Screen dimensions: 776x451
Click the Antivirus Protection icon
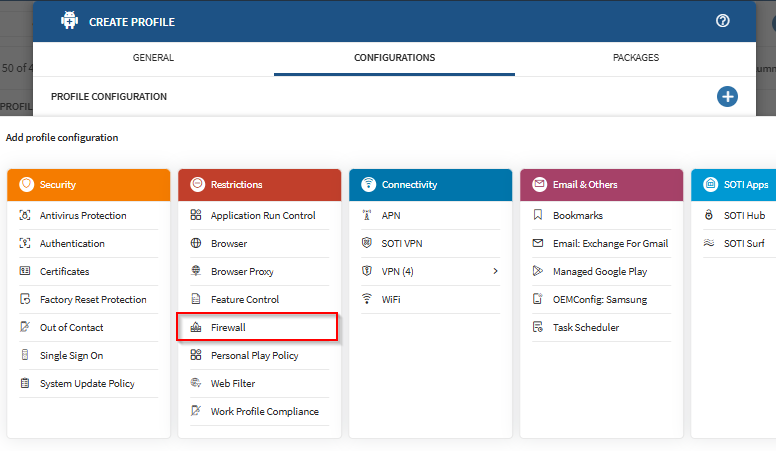26,216
